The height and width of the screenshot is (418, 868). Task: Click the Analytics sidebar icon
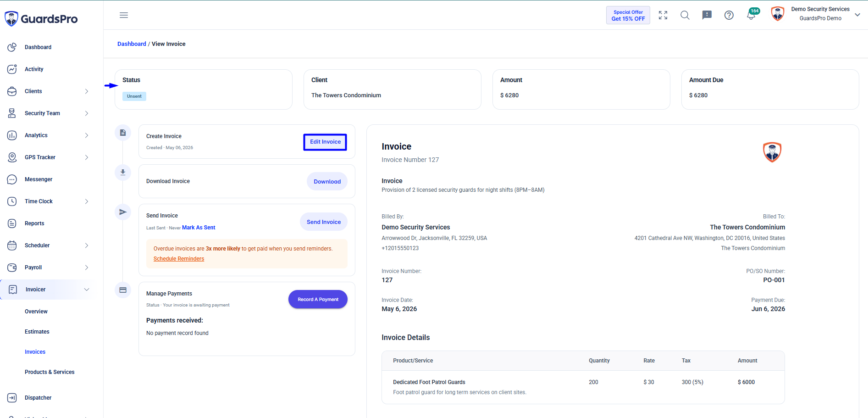tap(12, 135)
